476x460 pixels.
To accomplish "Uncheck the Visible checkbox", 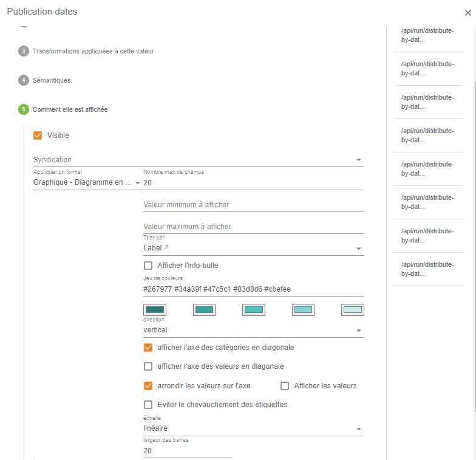I will pos(38,135).
